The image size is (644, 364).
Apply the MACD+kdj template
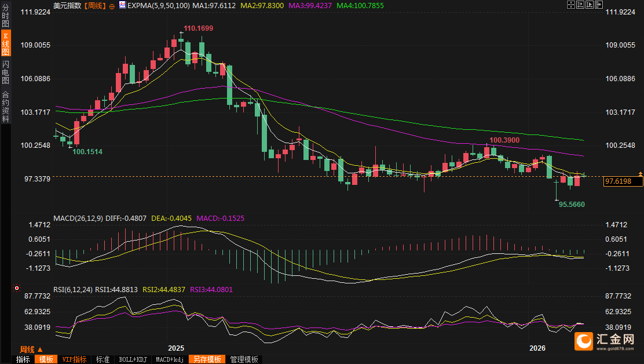point(170,359)
